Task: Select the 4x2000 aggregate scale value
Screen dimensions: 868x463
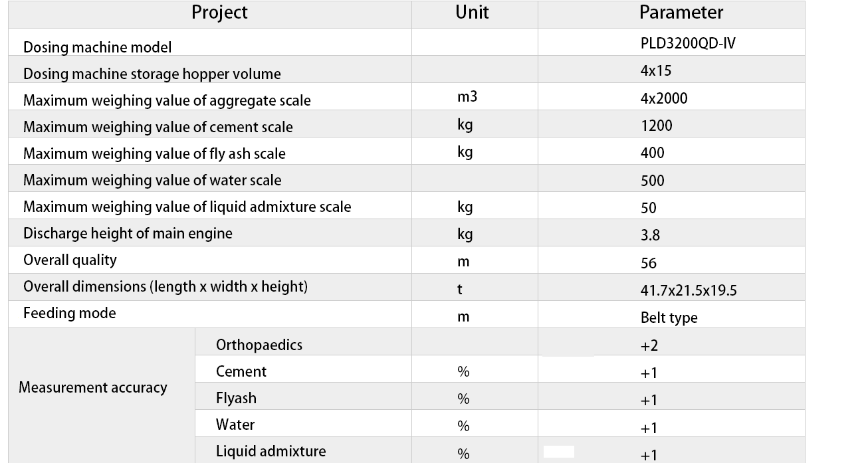Action: click(x=664, y=98)
